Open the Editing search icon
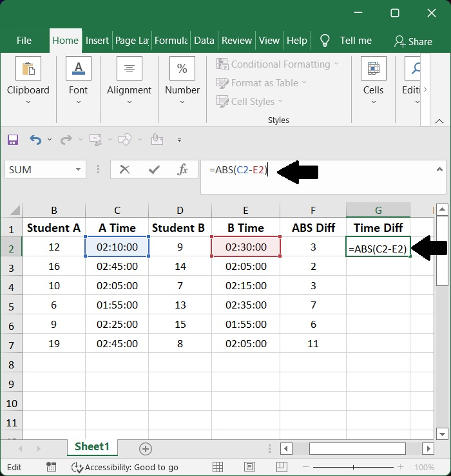Viewport: 451px width, 476px height. [x=413, y=68]
